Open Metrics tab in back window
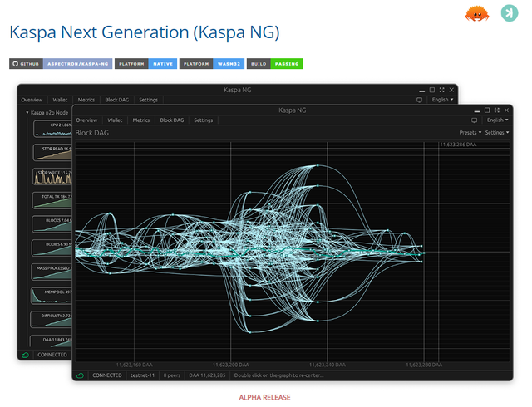Image resolution: width=532 pixels, height=407 pixels. 86,100
